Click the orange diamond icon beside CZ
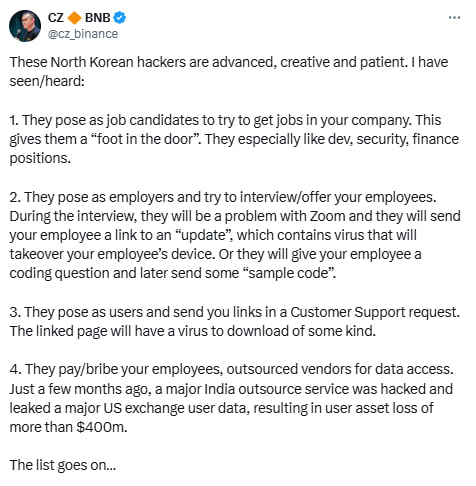The height and width of the screenshot is (486, 476). point(74,18)
